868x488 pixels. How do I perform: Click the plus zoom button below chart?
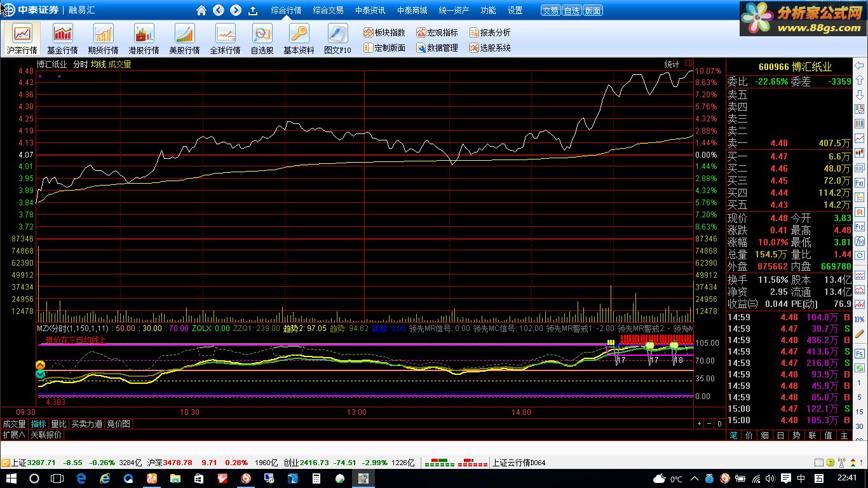pos(699,424)
